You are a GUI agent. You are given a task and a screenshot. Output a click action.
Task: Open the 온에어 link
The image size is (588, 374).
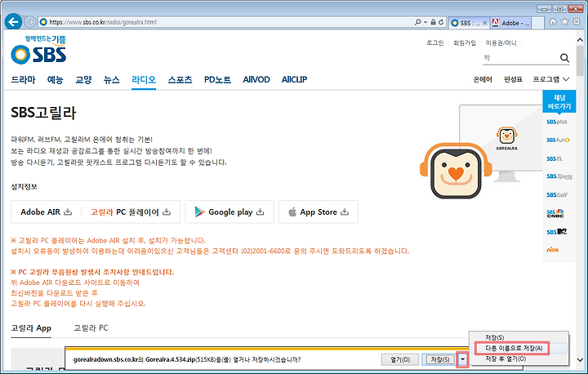483,79
